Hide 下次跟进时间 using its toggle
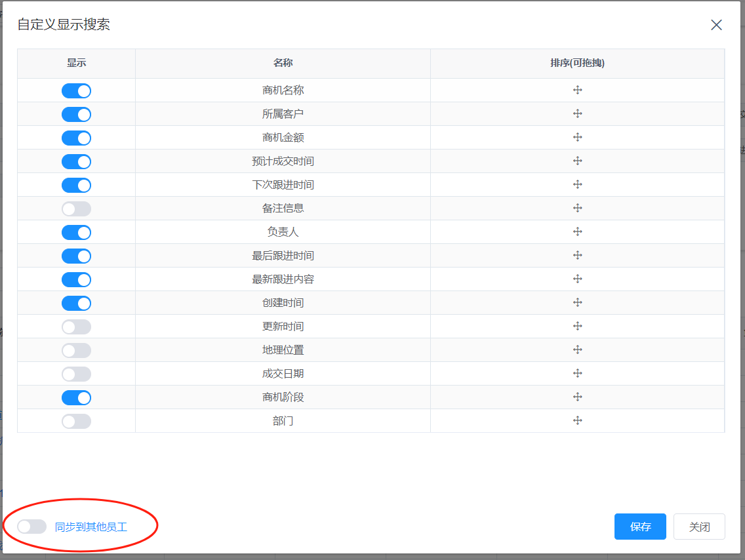The width and height of the screenshot is (745, 560). (76, 186)
